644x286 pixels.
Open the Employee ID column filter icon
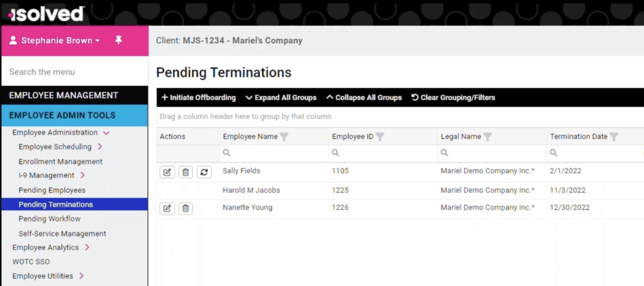[380, 136]
